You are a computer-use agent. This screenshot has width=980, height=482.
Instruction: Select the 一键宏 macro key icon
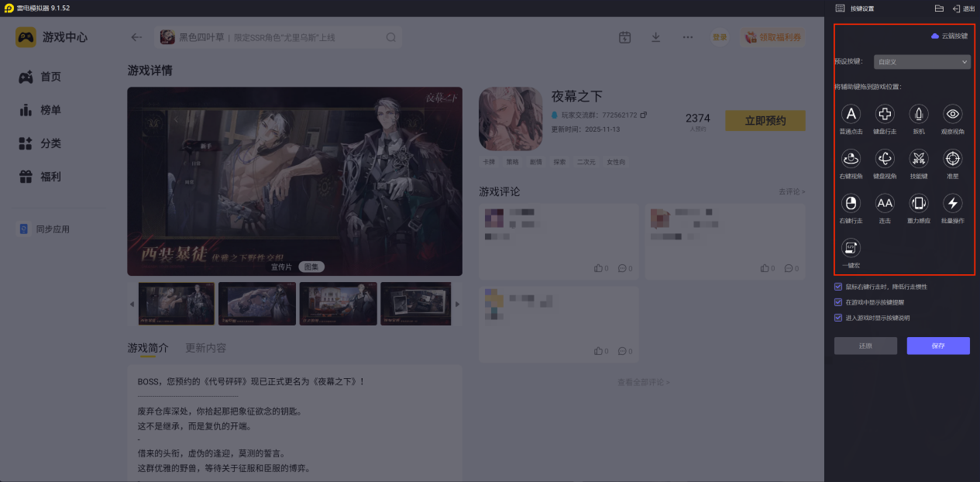851,248
